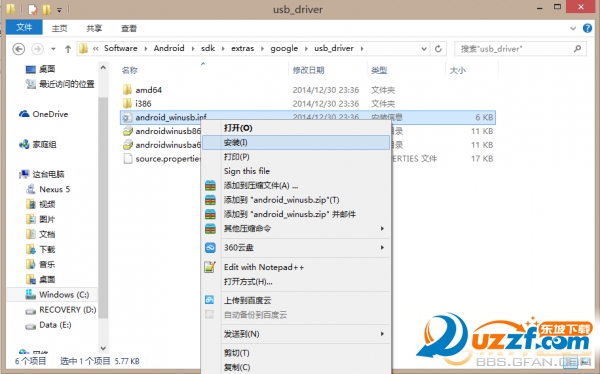Image resolution: width=600 pixels, height=374 pixels.
Task: Select Nexus 5 device in sidebar
Action: point(48,189)
